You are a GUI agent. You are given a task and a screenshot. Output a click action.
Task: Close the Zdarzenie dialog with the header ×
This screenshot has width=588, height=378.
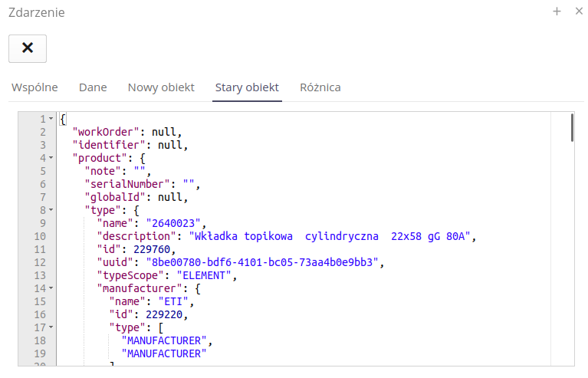click(579, 12)
